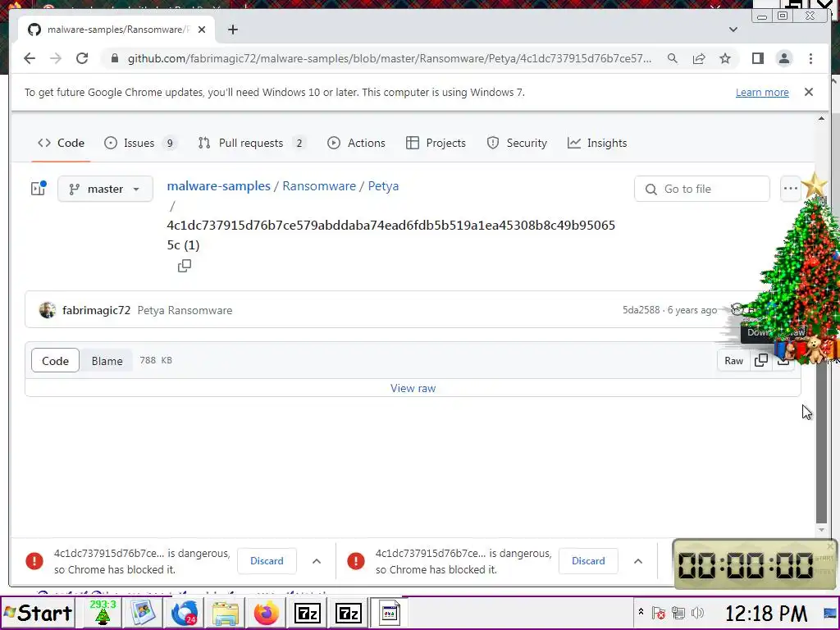Viewport: 840px width, 630px height.
Task: Click the Go to file search box
Action: pos(702,189)
